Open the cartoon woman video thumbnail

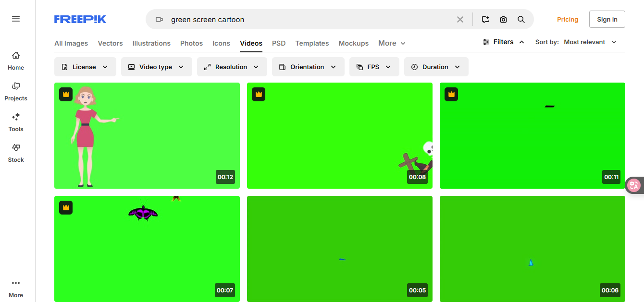(147, 135)
